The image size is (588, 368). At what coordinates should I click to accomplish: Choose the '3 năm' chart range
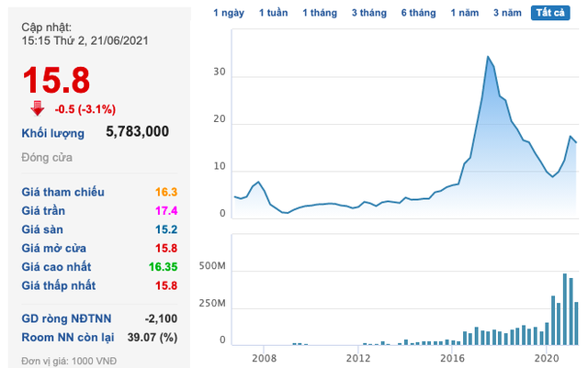point(507,13)
